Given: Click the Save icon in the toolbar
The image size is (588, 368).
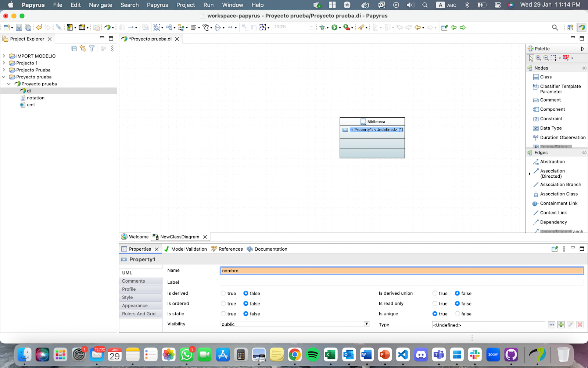Looking at the screenshot, I should [19, 28].
